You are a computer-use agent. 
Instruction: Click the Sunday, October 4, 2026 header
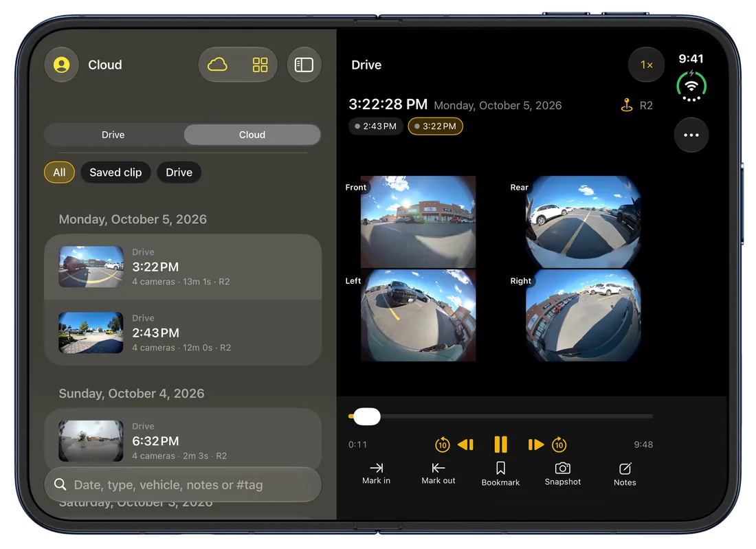132,394
